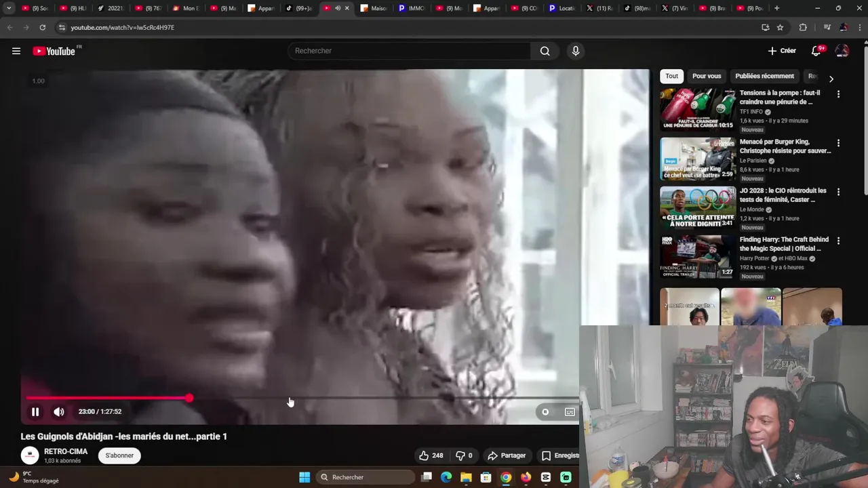Go to the YouTube home logo
Screen dimensions: 868x488
tap(54, 51)
